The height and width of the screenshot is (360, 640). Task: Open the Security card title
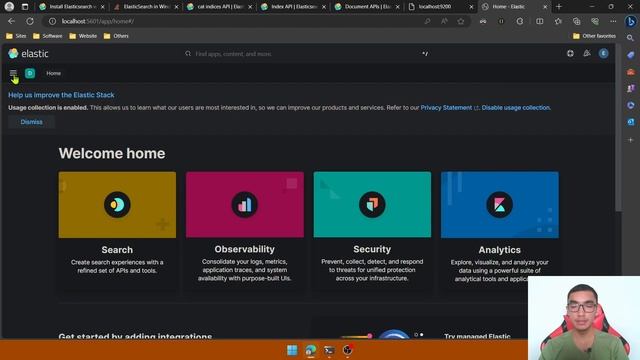[372, 249]
